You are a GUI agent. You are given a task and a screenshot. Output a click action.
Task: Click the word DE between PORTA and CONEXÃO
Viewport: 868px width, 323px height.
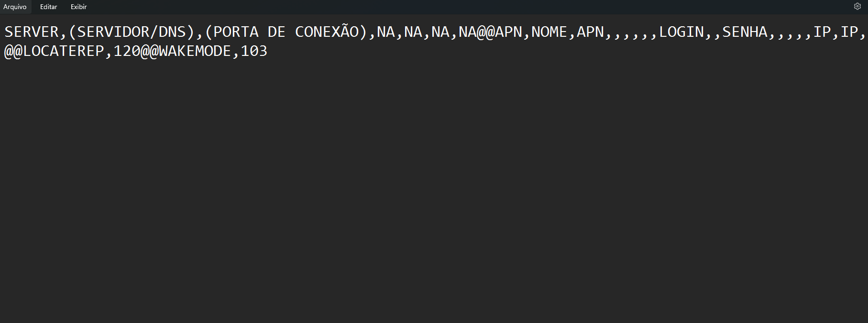click(276, 32)
